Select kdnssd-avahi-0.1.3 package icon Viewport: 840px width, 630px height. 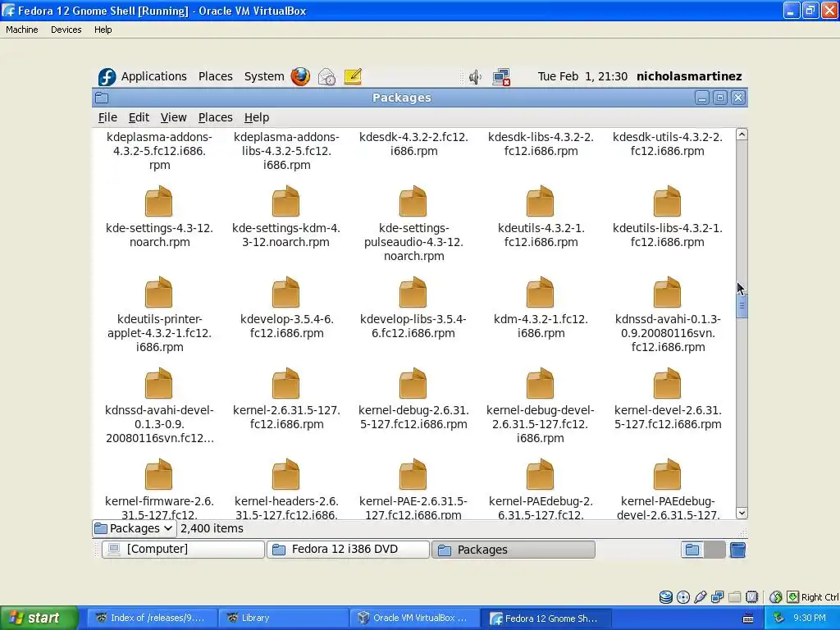coord(667,292)
